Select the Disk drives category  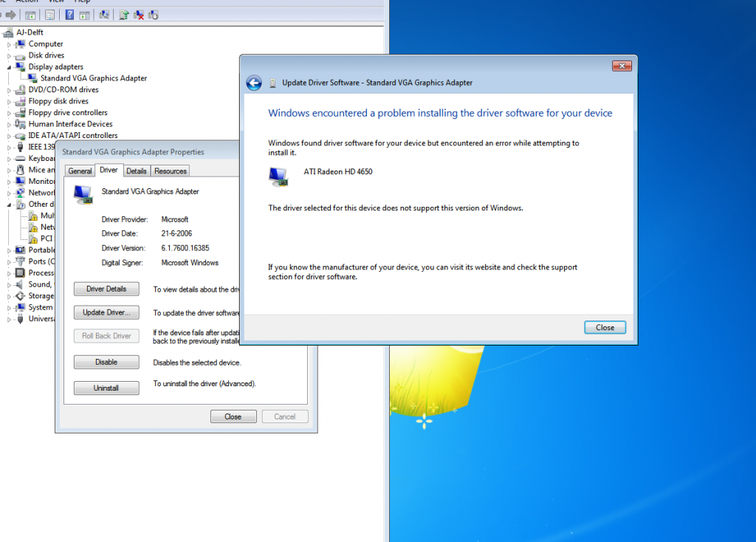pyautogui.click(x=46, y=55)
